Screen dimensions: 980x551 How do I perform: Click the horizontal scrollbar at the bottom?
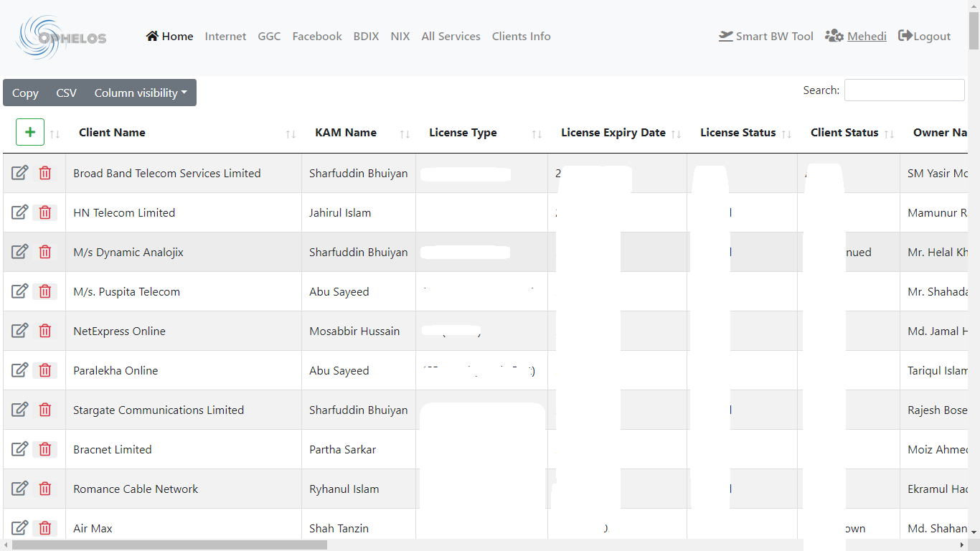coord(169,545)
